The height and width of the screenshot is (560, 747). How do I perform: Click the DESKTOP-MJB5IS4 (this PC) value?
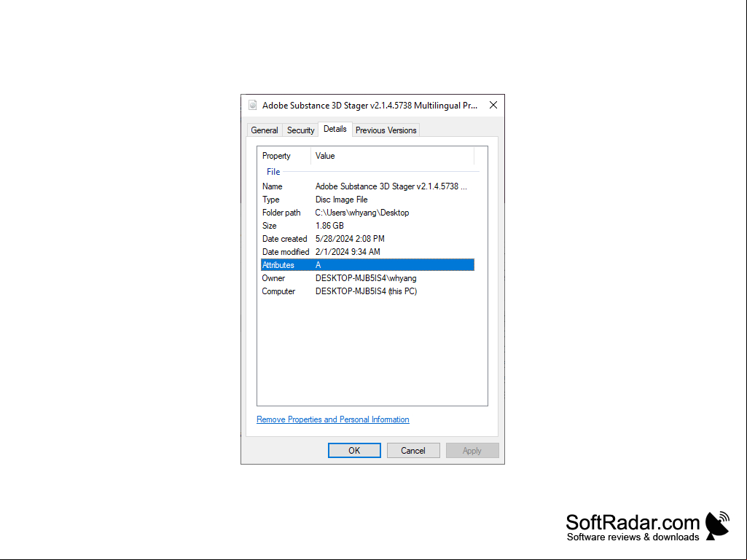tap(366, 291)
